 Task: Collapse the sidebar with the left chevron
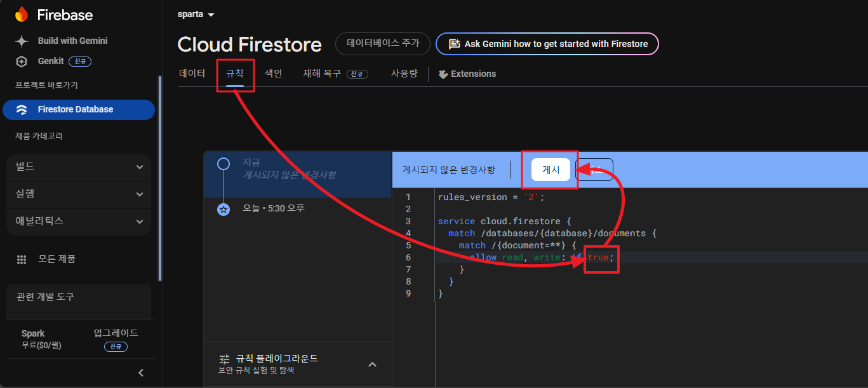(141, 373)
